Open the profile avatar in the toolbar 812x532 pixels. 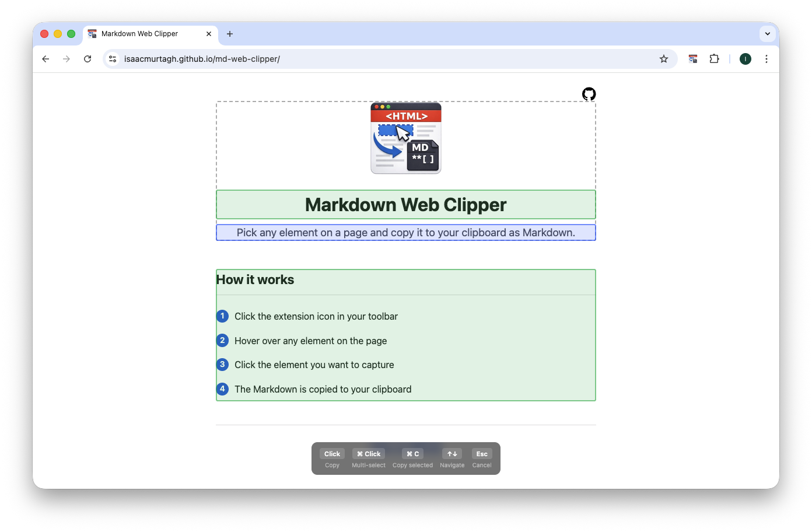(745, 58)
